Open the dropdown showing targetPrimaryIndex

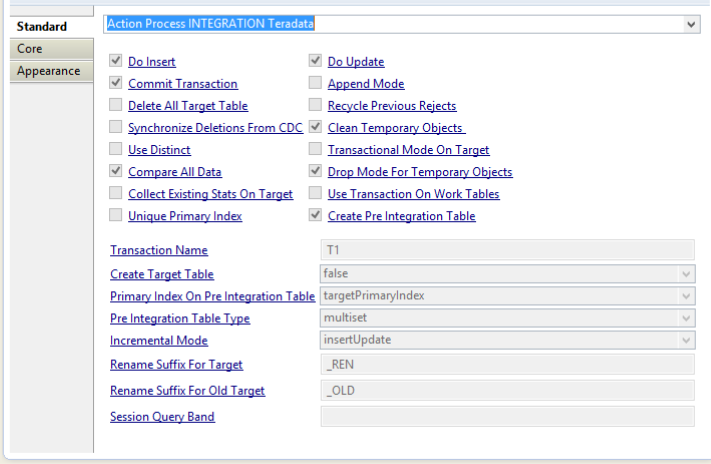point(507,296)
